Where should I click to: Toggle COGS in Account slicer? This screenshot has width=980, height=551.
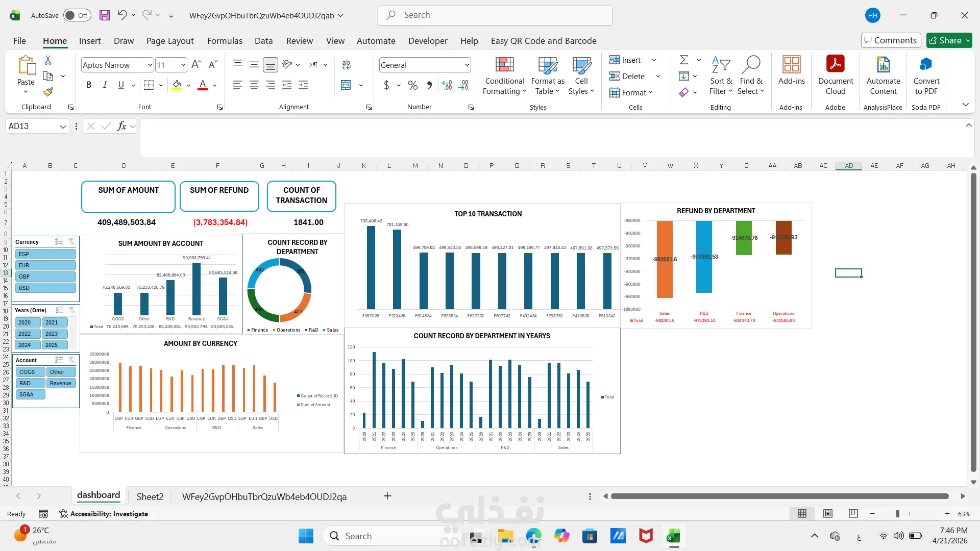(30, 372)
